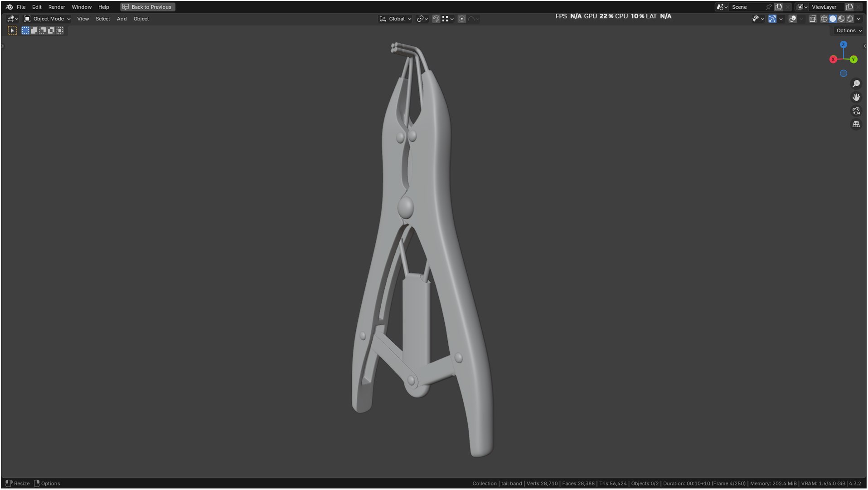Screen dimensions: 868x490
Task: Switch to Rendered viewport shading
Action: [850, 19]
